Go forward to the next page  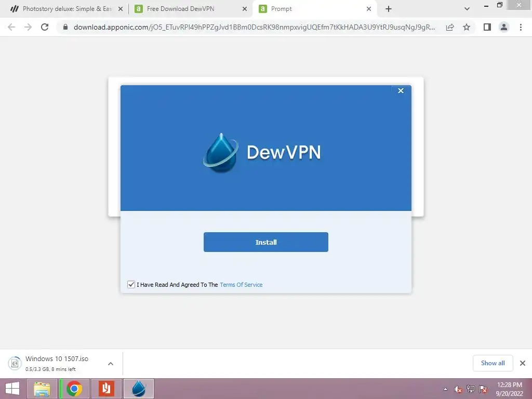pos(28,27)
